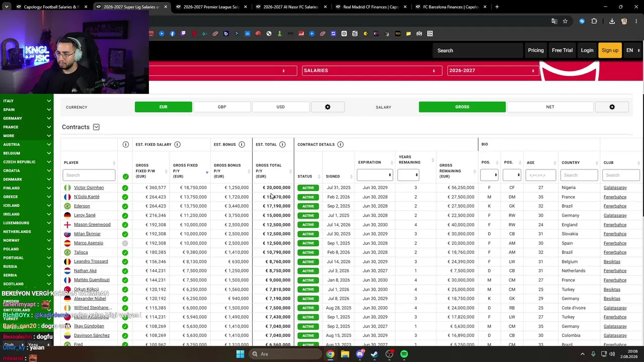Viewport: 644px width, 362px height.
Task: Select EUR currency
Action: pyautogui.click(x=164, y=107)
